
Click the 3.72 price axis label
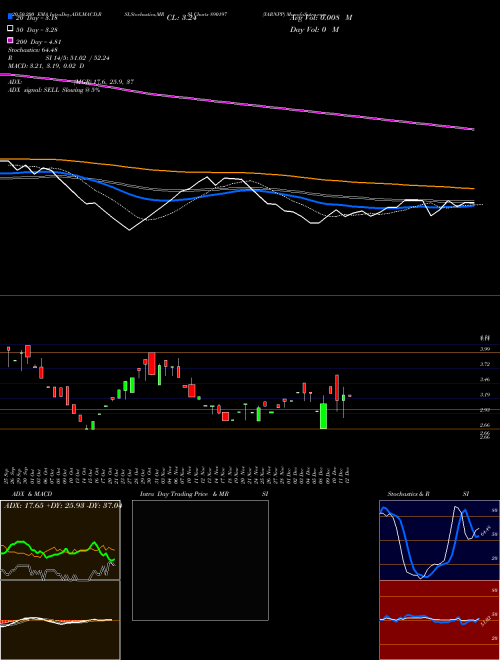[x=484, y=364]
